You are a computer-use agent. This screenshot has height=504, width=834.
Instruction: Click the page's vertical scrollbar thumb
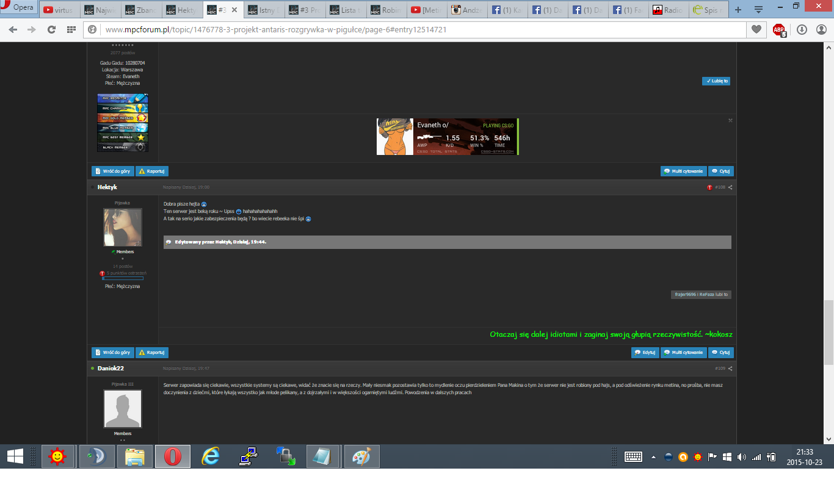(829, 333)
